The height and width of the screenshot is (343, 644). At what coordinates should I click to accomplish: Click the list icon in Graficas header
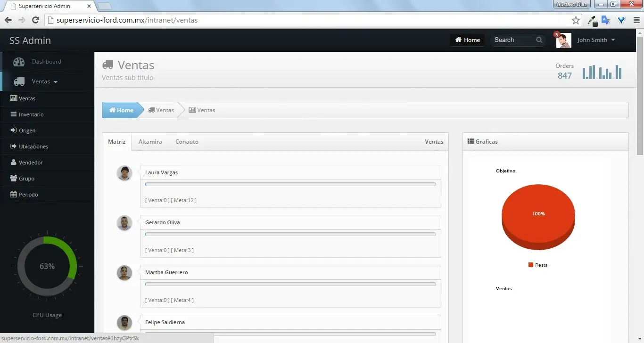point(471,141)
